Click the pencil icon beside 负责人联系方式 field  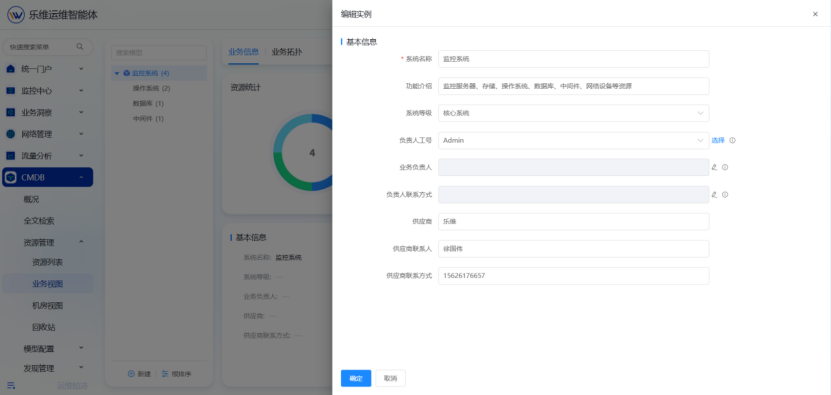click(x=714, y=195)
